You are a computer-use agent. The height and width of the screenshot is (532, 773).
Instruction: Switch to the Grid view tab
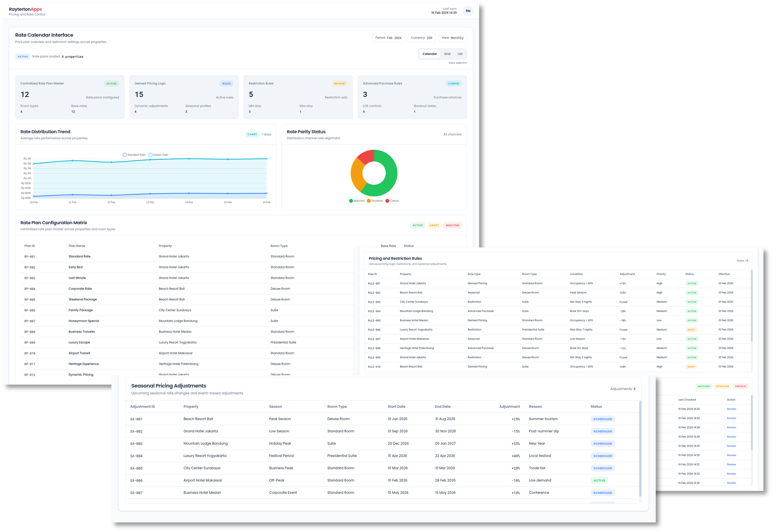pyautogui.click(x=447, y=54)
